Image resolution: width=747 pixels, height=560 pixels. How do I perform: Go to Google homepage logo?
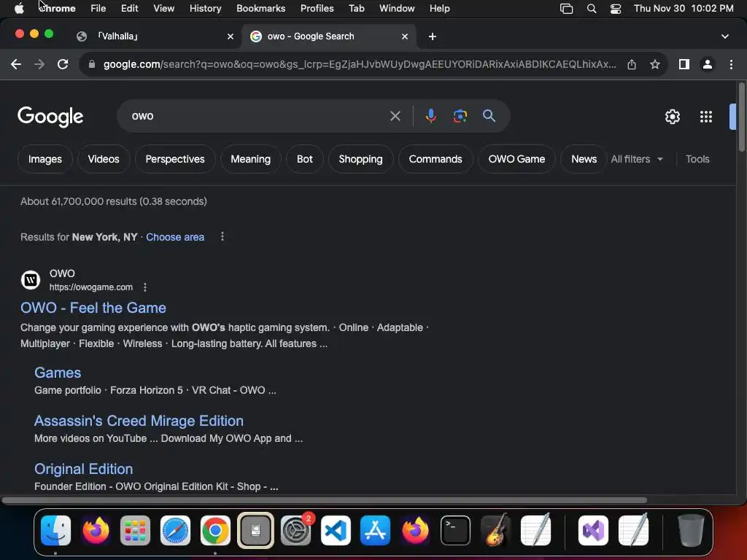[x=50, y=117]
